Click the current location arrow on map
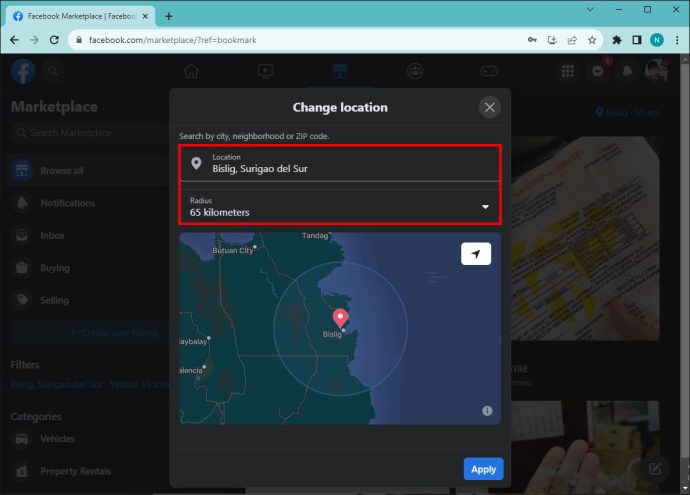 click(476, 254)
